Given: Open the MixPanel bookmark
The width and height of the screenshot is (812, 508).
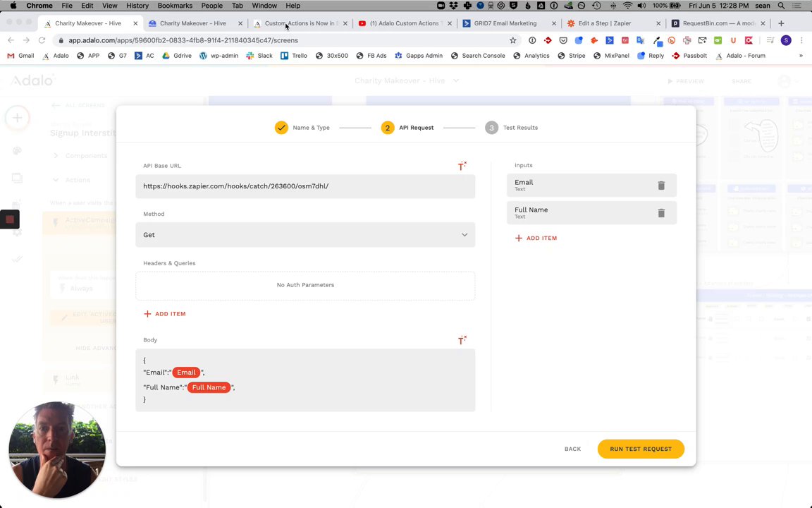Looking at the screenshot, I should (611, 56).
